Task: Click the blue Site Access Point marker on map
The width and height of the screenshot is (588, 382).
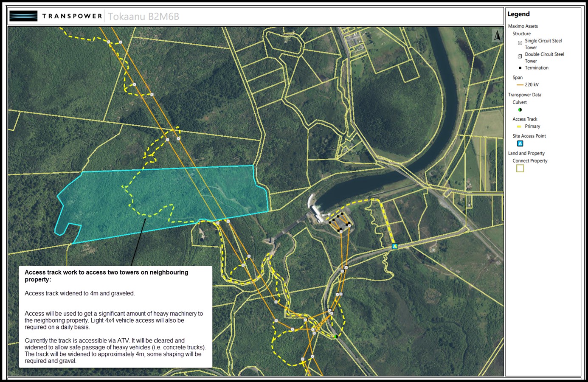Action: [x=394, y=246]
